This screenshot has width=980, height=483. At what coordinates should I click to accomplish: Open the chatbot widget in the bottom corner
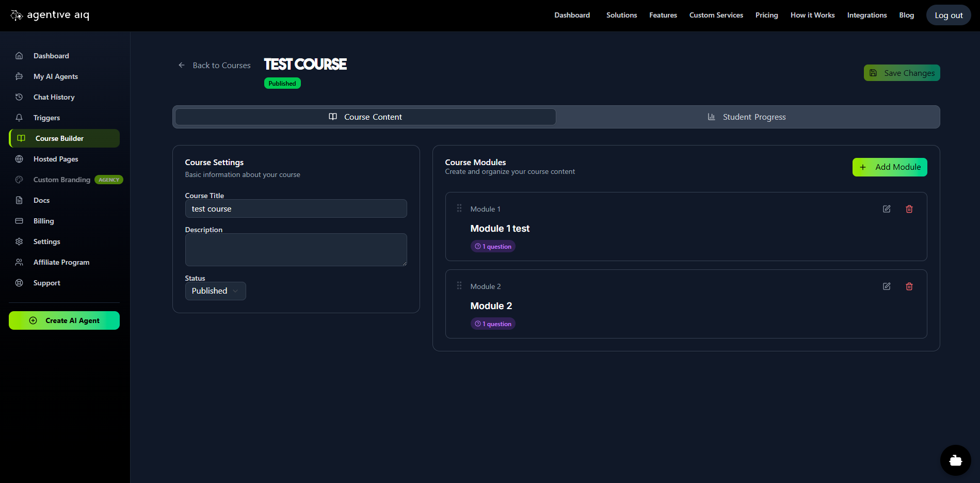tap(955, 460)
